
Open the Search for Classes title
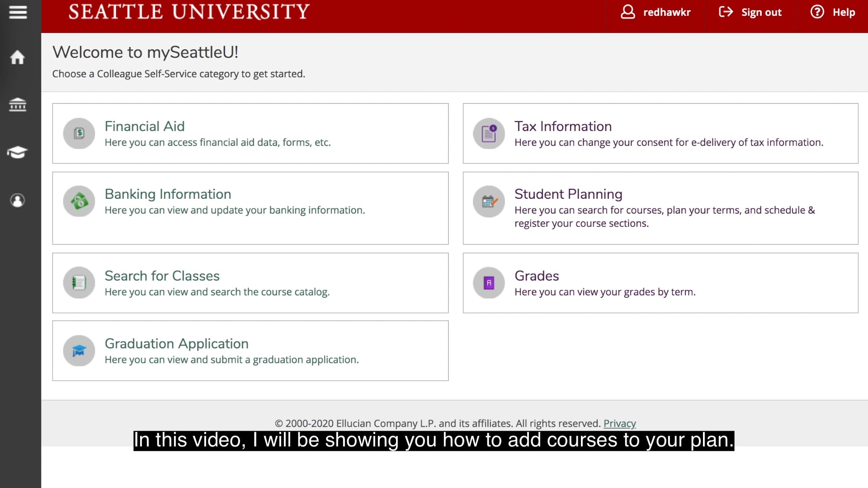point(162,276)
